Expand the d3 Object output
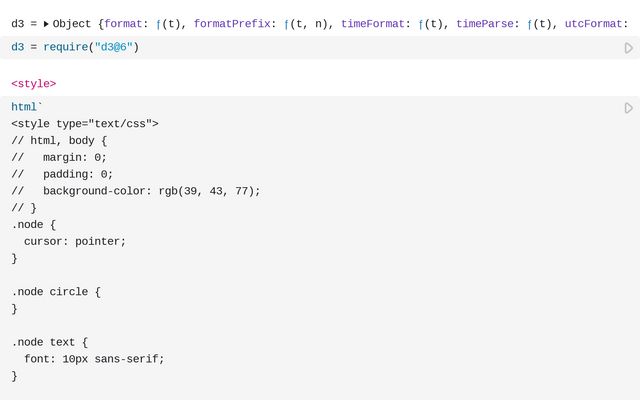 point(46,24)
